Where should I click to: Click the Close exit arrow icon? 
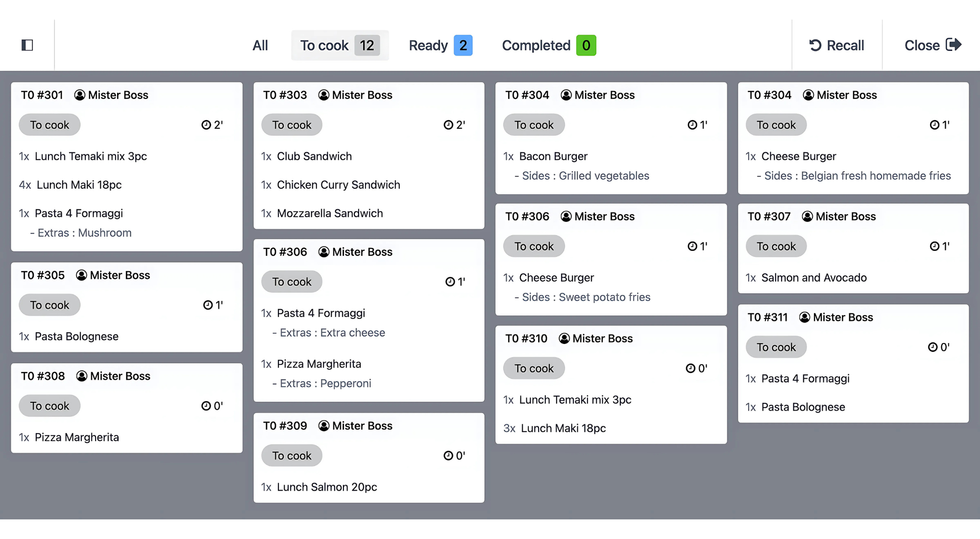[953, 45]
